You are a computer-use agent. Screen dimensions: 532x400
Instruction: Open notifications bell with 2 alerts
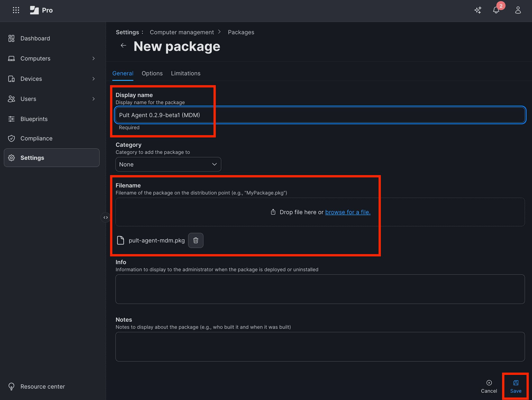496,10
